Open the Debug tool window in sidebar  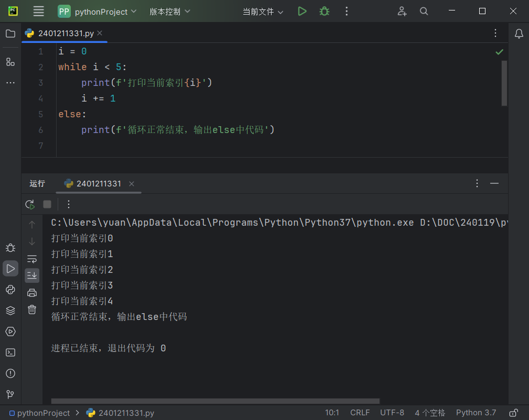point(10,248)
